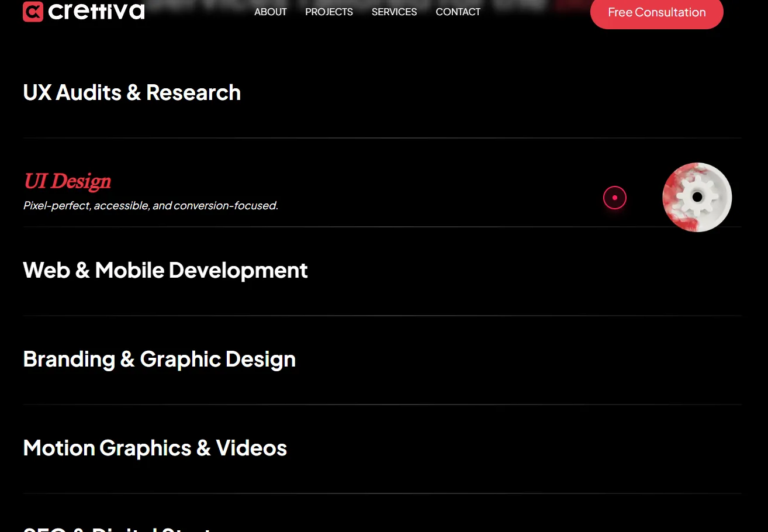Click the Pixel-perfect, accessible tagline text

click(x=150, y=206)
